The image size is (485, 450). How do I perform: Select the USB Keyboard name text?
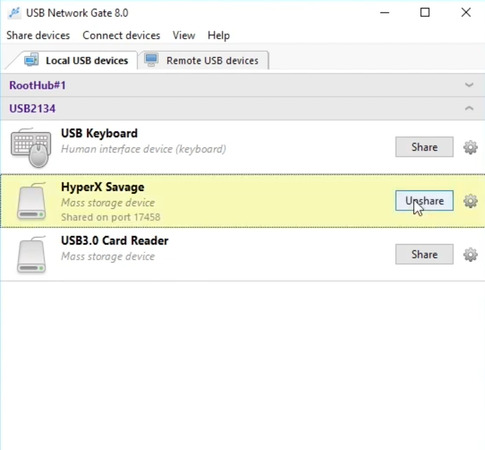pyautogui.click(x=99, y=133)
